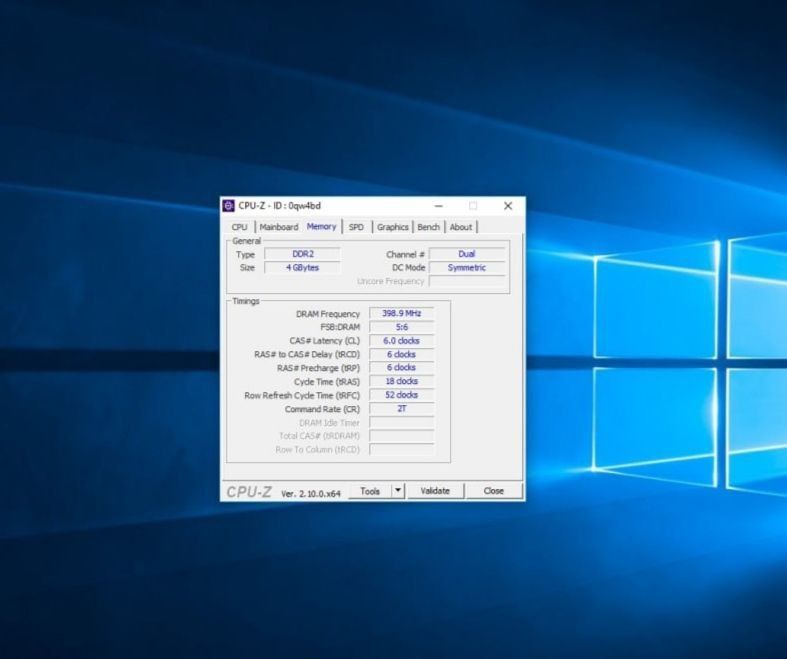
Task: Click the 52 clocks tRFC value
Action: (402, 395)
